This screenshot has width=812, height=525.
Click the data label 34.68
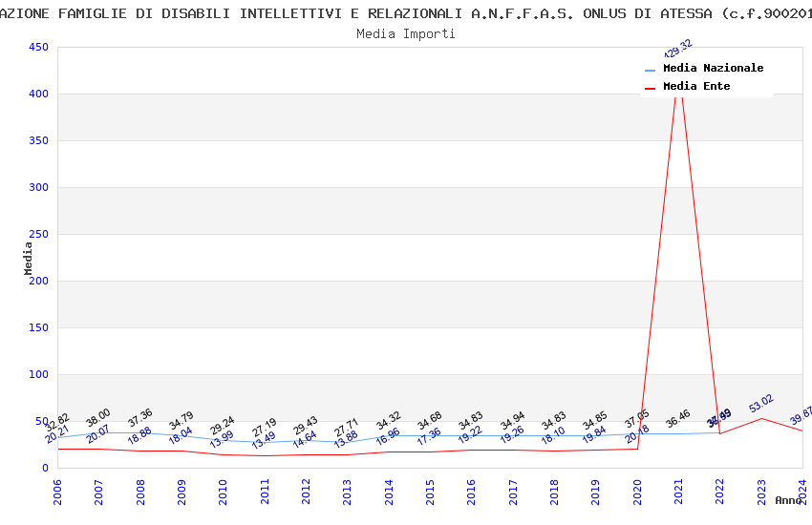coord(430,421)
